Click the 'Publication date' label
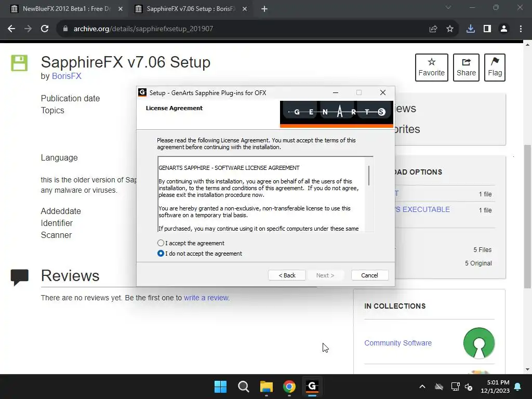This screenshot has height=399, width=532. [x=70, y=98]
